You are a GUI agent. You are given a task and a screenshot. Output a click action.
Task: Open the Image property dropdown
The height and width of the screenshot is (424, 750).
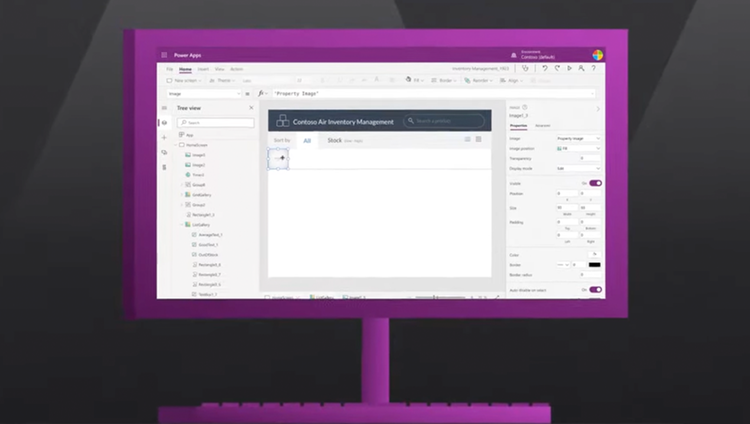tap(578, 138)
